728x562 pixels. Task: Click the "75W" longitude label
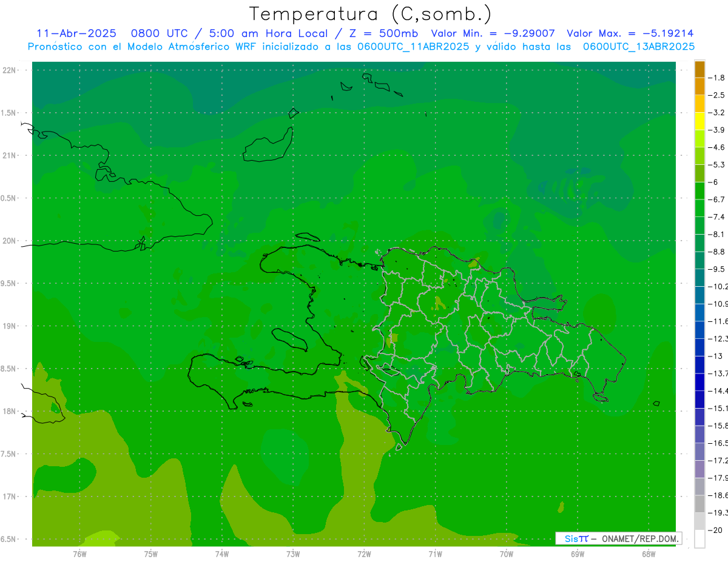[151, 554]
